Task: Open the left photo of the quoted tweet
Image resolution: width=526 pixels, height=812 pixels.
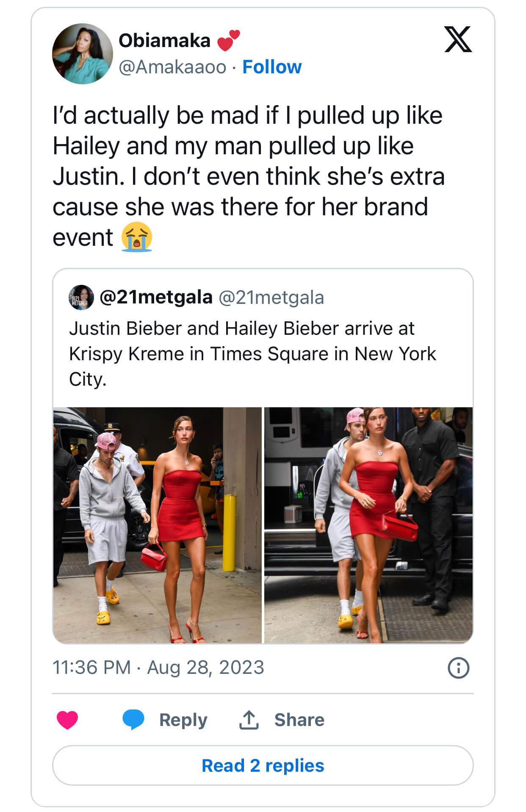Action: click(158, 525)
